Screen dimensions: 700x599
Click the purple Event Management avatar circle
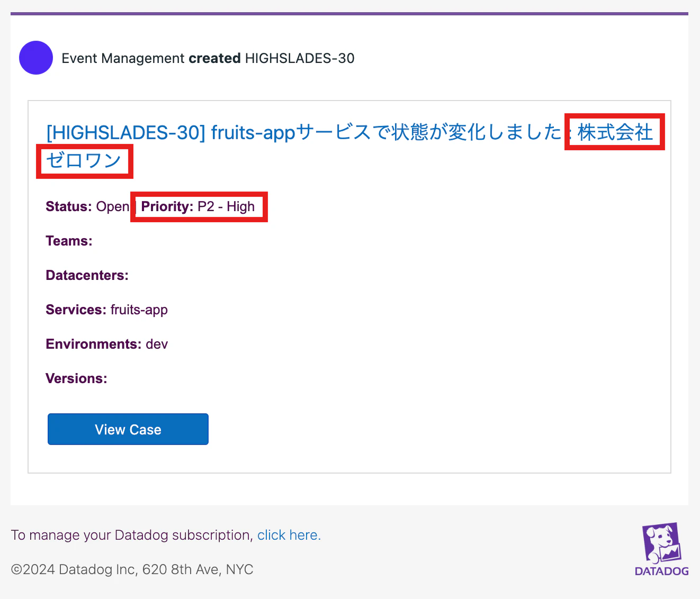pyautogui.click(x=36, y=58)
